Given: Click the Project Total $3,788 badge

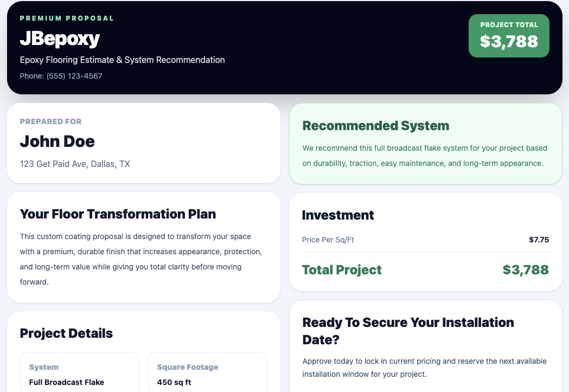Looking at the screenshot, I should click(509, 36).
